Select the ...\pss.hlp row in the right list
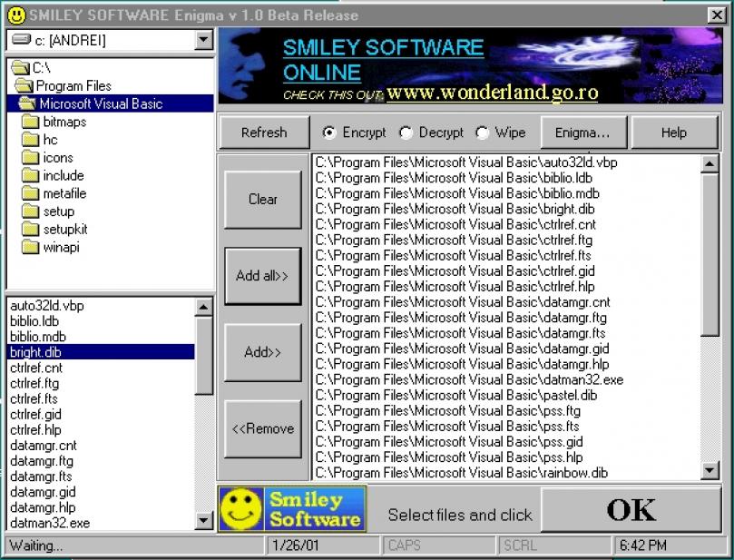 tap(507, 457)
